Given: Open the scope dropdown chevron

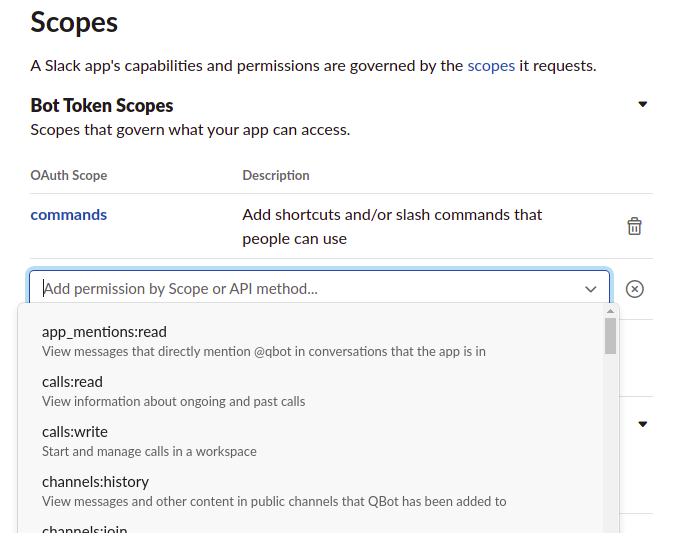Looking at the screenshot, I should pos(590,289).
